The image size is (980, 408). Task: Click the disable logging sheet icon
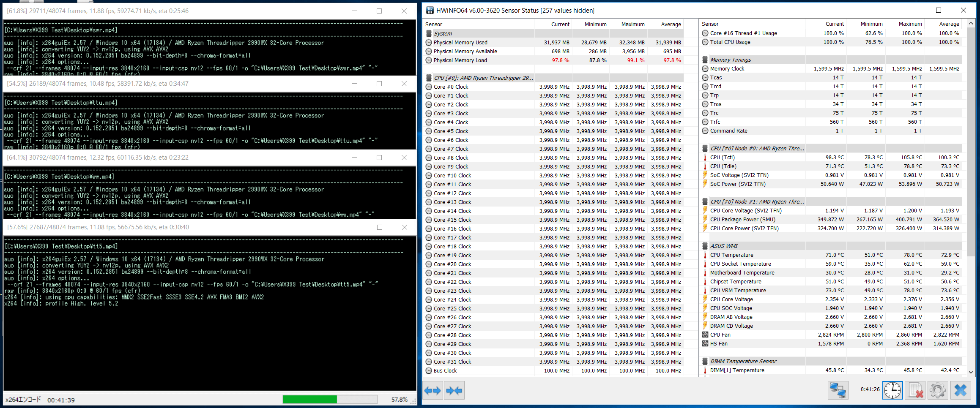(915, 390)
